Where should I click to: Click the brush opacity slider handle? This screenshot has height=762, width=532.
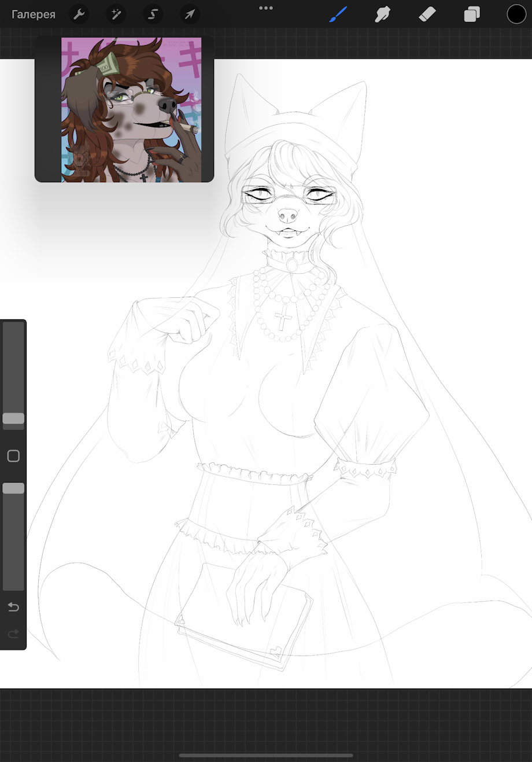point(13,488)
